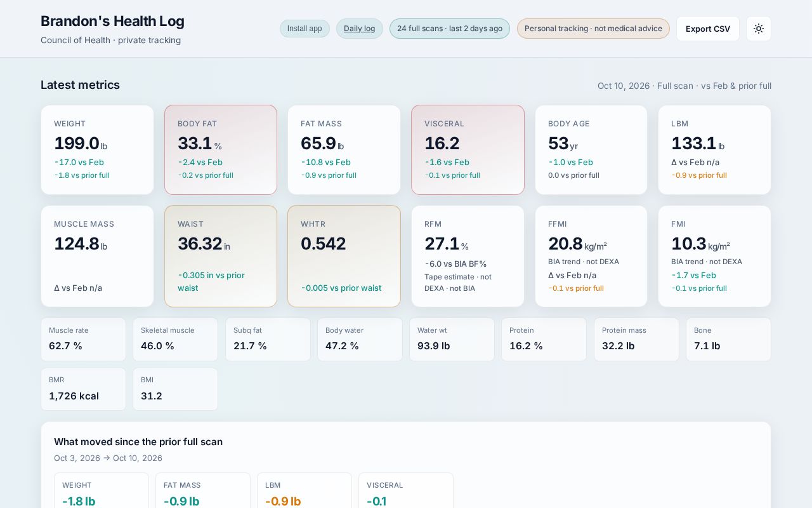Image resolution: width=812 pixels, height=508 pixels.
Task: Click the Weight -1.8 lb change tile
Action: point(101,490)
